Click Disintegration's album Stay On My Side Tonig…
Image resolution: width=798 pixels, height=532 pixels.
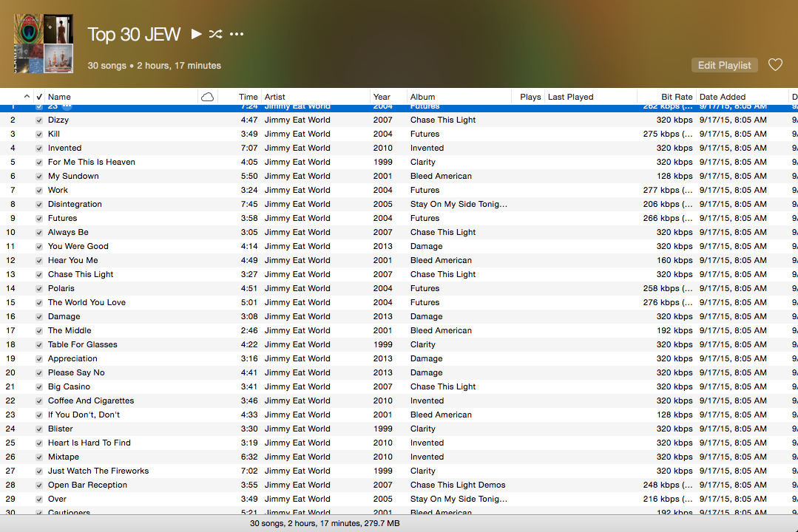click(x=459, y=204)
